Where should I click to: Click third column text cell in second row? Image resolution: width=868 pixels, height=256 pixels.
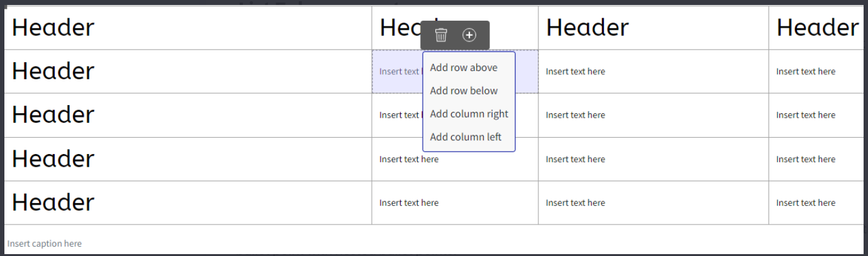[x=576, y=72]
